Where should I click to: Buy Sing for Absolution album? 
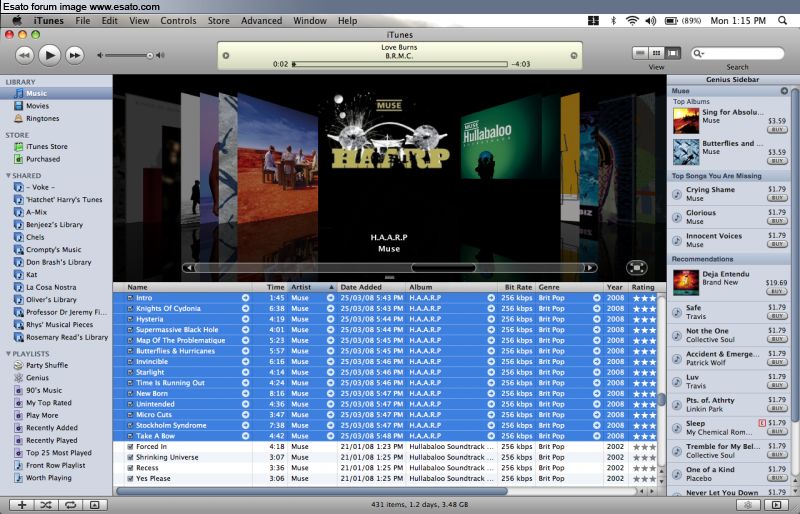pos(777,130)
